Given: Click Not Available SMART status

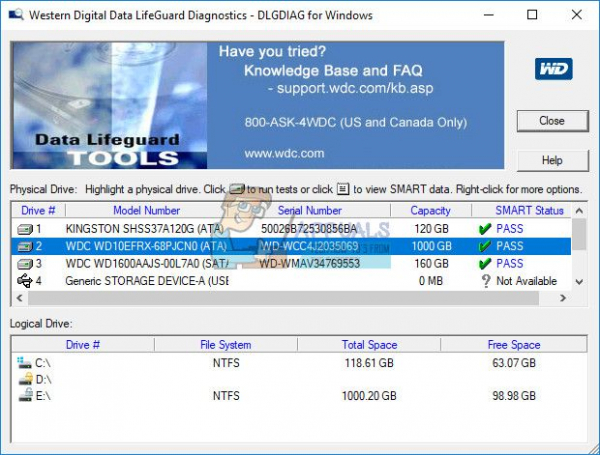Looking at the screenshot, I should pyautogui.click(x=527, y=281).
